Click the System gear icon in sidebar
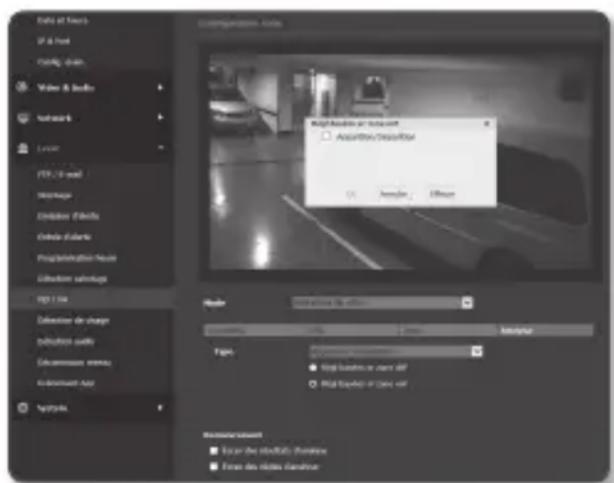This screenshot has width=614, height=483. pyautogui.click(x=20, y=408)
